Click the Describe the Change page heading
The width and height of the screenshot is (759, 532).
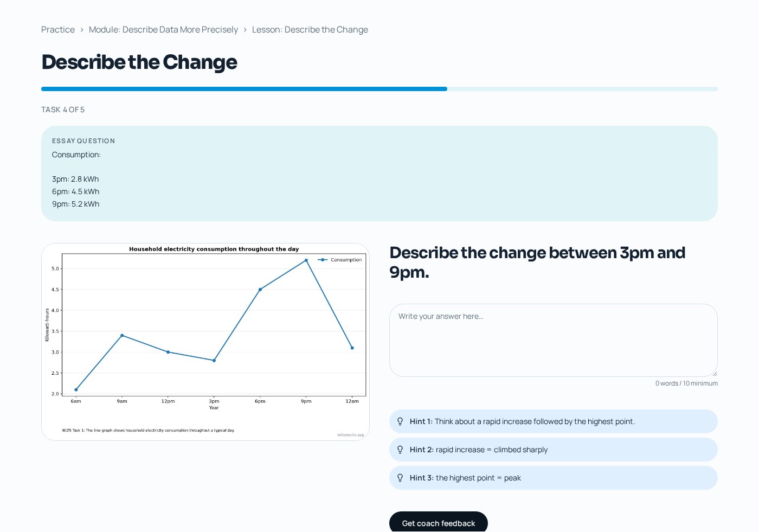coord(139,62)
